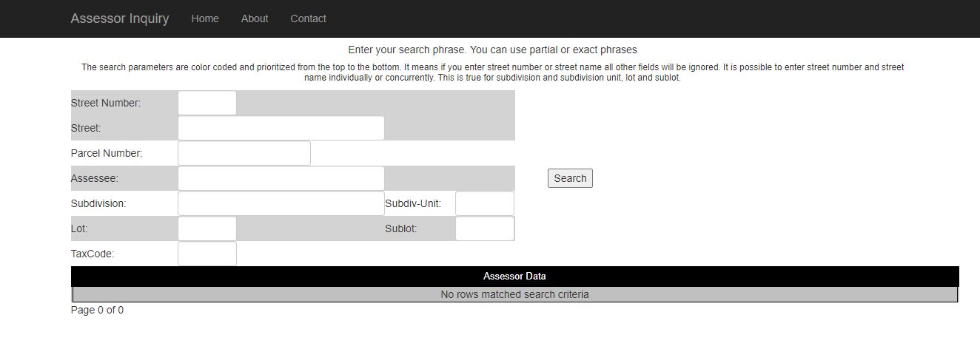Open the Home nav link
The width and height of the screenshot is (980, 349).
click(x=205, y=18)
